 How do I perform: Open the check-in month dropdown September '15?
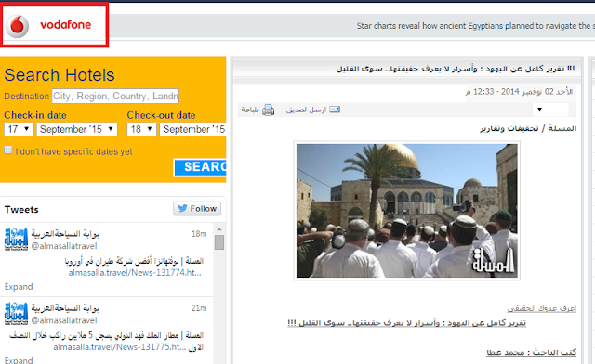77,129
